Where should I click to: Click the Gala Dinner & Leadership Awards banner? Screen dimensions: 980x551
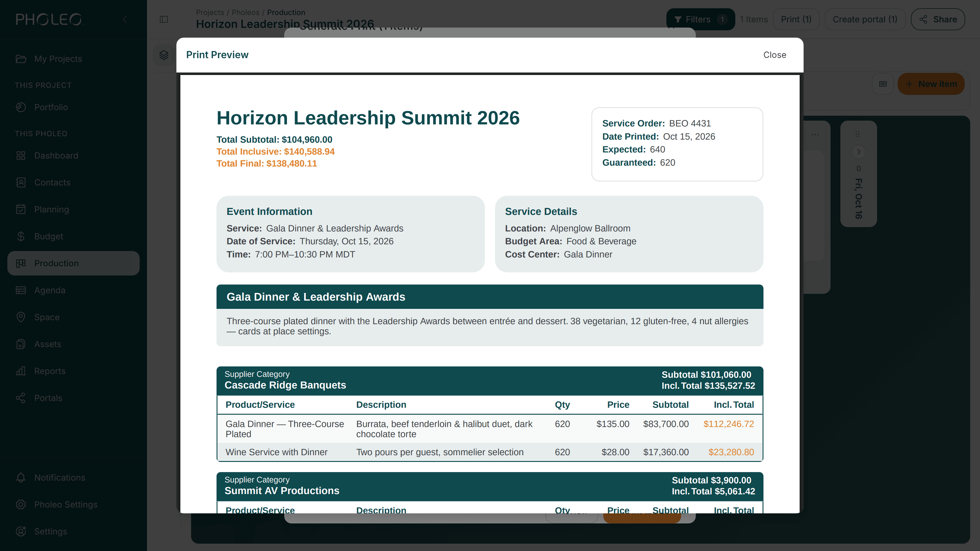490,297
